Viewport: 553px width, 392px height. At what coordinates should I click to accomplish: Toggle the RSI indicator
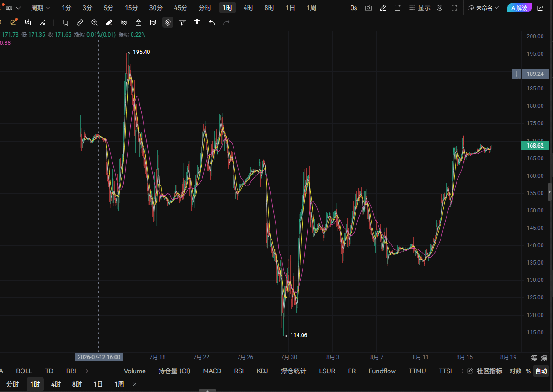[239, 371]
